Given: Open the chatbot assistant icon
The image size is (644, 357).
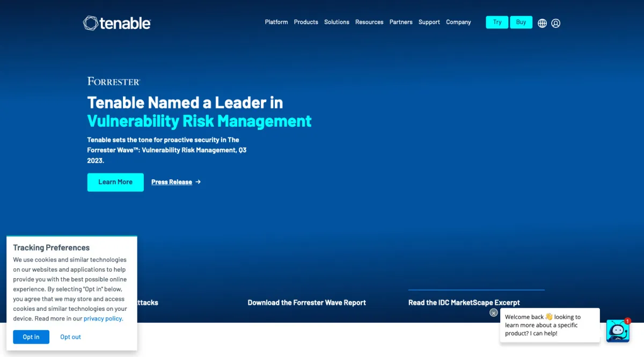Looking at the screenshot, I should pos(618,331).
